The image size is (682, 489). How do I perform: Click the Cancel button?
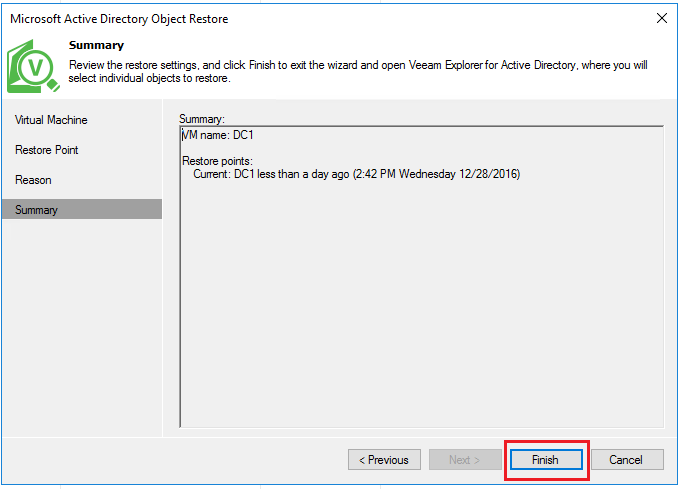627,460
